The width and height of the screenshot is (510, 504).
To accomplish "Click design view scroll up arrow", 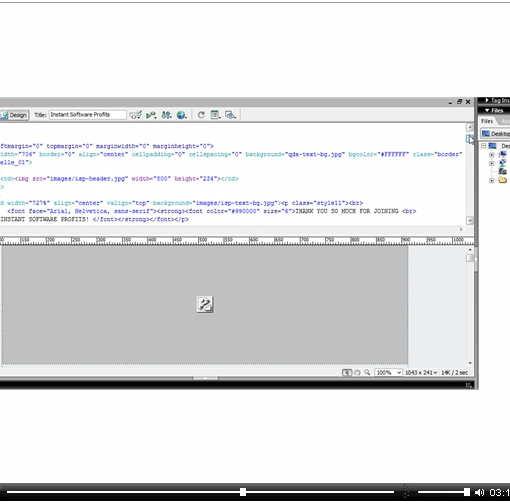I will pyautogui.click(x=470, y=250).
